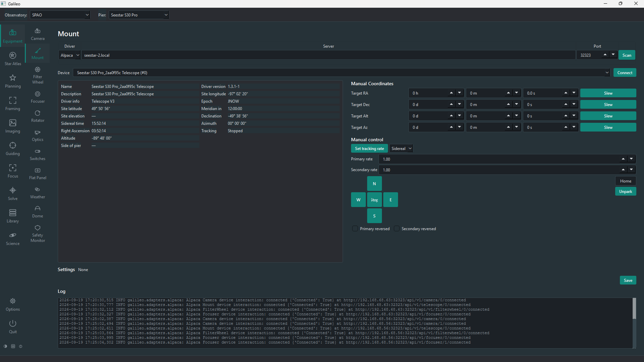Open the Alpaca driver dropdown

click(x=70, y=55)
